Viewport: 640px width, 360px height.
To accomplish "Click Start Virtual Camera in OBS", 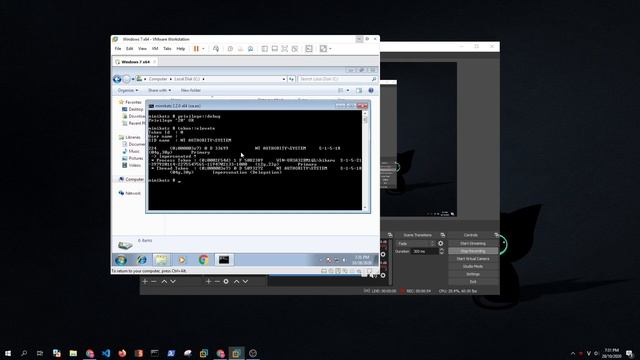I will (x=473, y=259).
